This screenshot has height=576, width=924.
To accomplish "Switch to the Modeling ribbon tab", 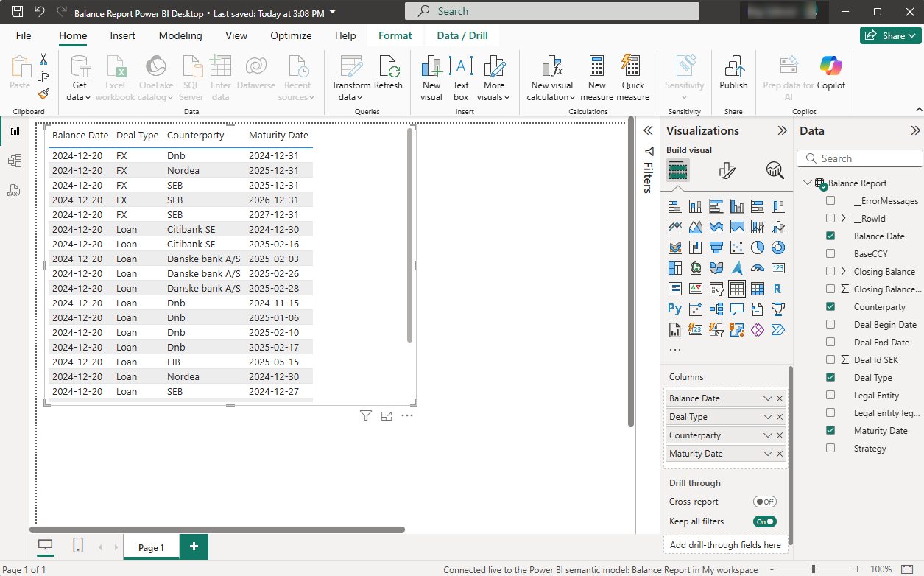I will [x=180, y=35].
